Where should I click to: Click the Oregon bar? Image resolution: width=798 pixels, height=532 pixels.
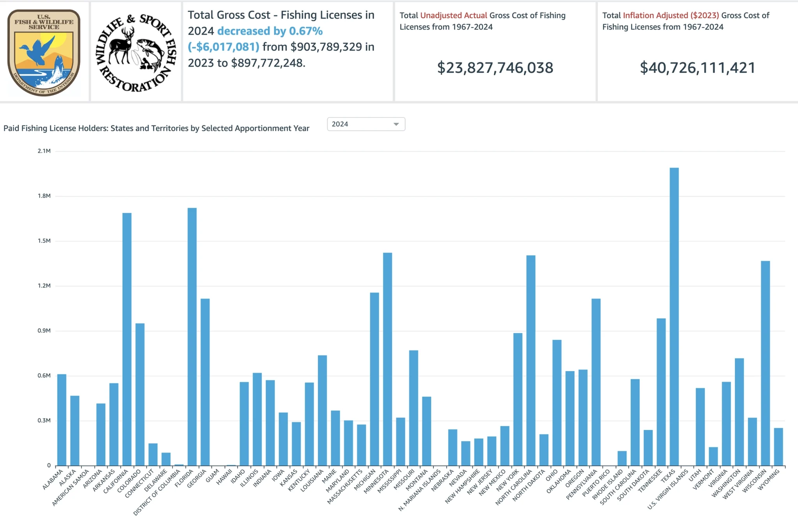click(583, 417)
